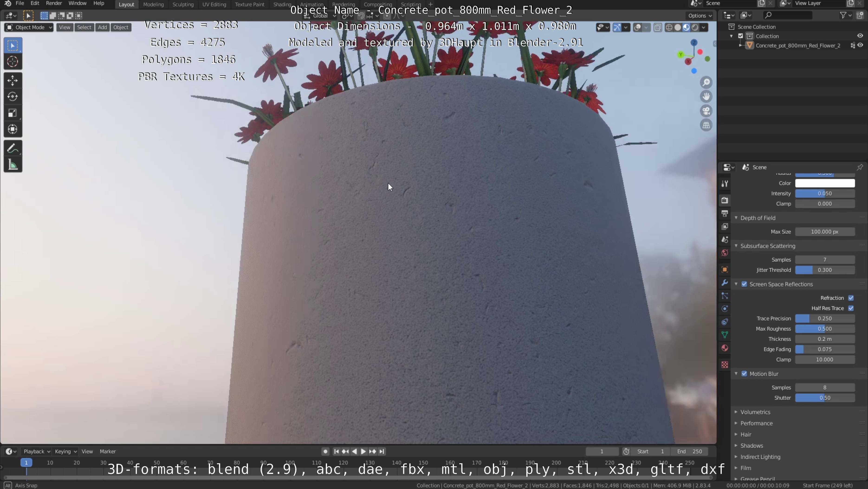Image resolution: width=868 pixels, height=489 pixels.
Task: Hide Collection with its eye icon
Action: (860, 36)
